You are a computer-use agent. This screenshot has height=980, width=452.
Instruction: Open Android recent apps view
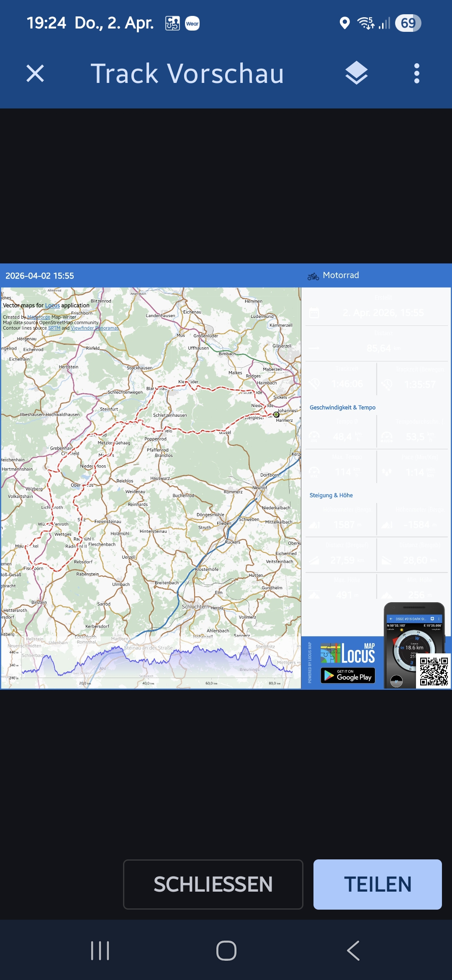[100, 950]
